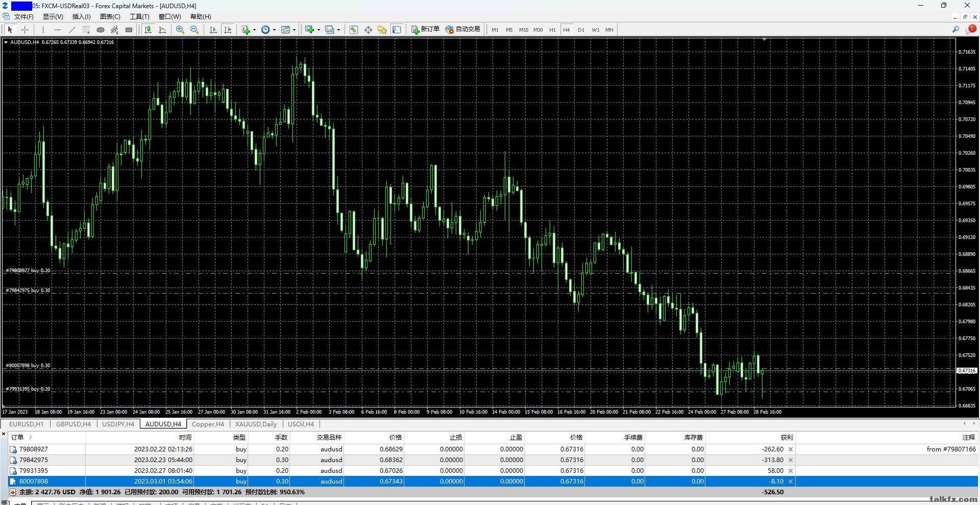
Task: Switch to H1 timeframe
Action: tap(552, 30)
